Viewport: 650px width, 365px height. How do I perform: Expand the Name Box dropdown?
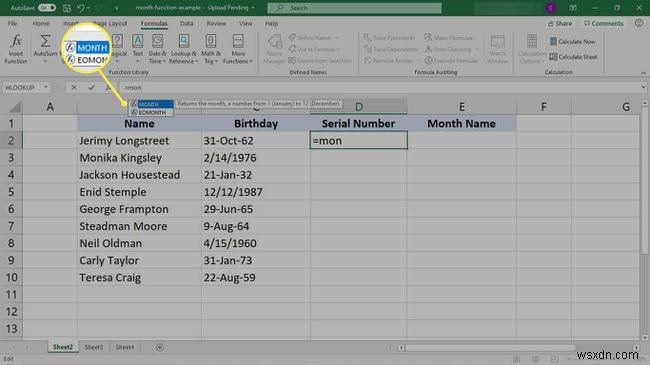pos(46,88)
